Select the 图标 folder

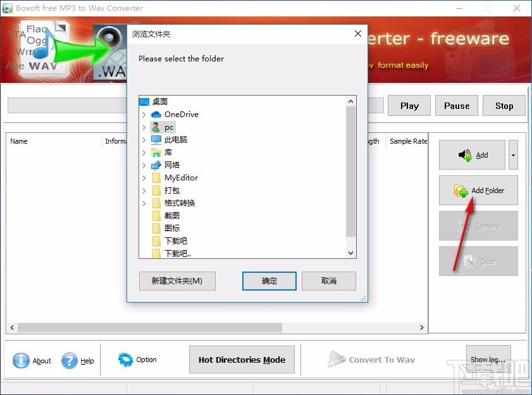(166, 229)
